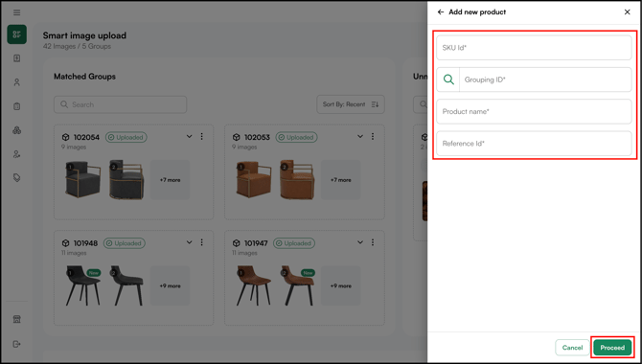The width and height of the screenshot is (642, 364).
Task: Click the Product name input field
Action: pos(534,111)
